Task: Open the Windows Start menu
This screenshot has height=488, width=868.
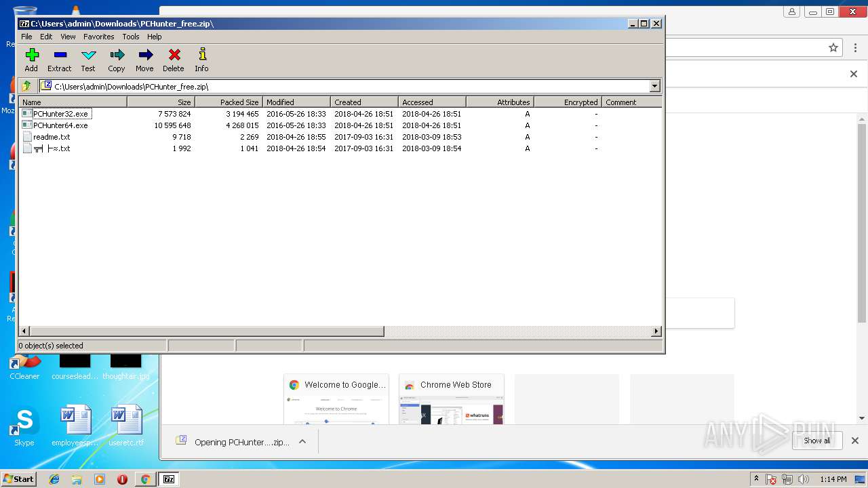Action: [18, 479]
